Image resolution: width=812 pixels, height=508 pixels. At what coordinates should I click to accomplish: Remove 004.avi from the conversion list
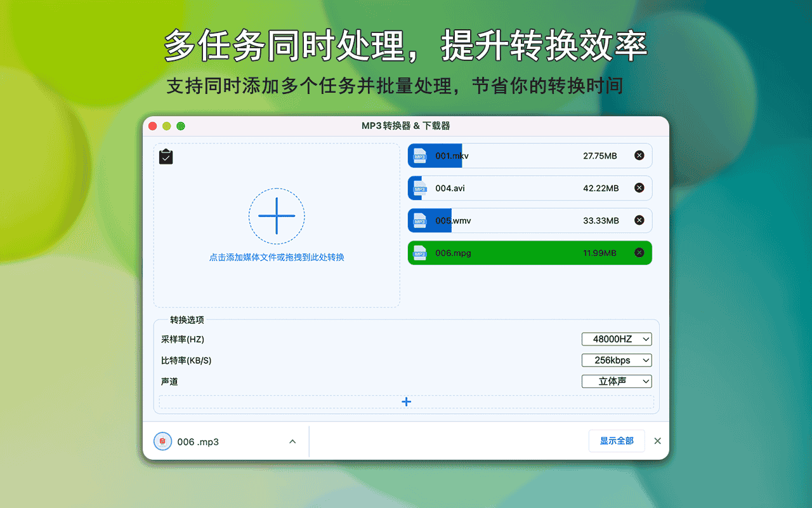(639, 187)
